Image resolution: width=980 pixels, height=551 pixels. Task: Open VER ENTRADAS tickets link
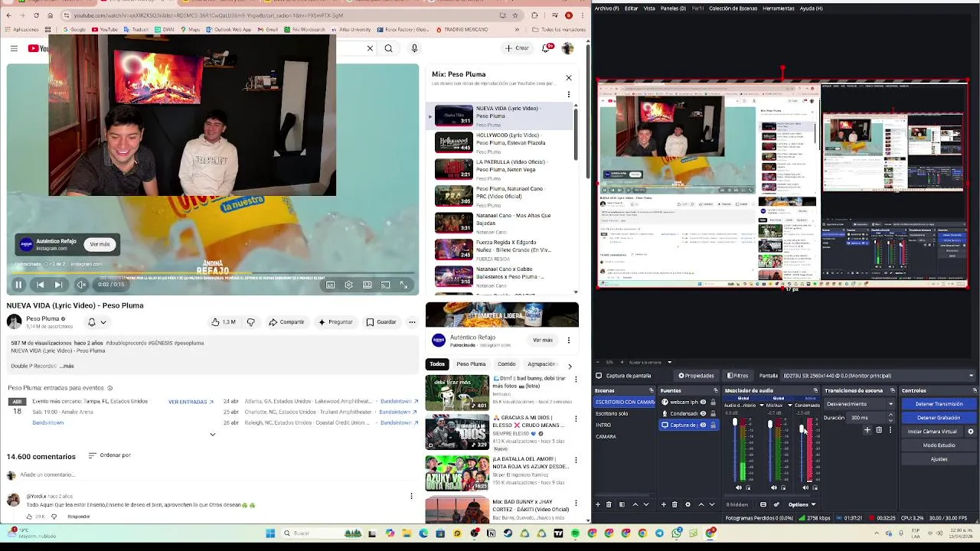click(x=190, y=402)
